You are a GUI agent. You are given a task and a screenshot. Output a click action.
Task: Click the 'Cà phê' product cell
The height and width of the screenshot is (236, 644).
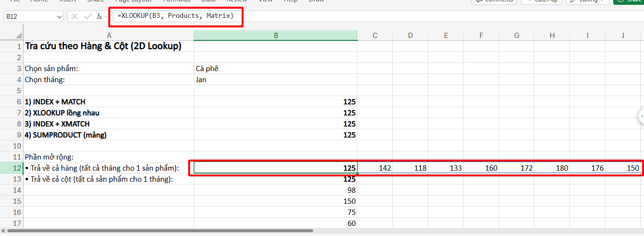[276, 69]
